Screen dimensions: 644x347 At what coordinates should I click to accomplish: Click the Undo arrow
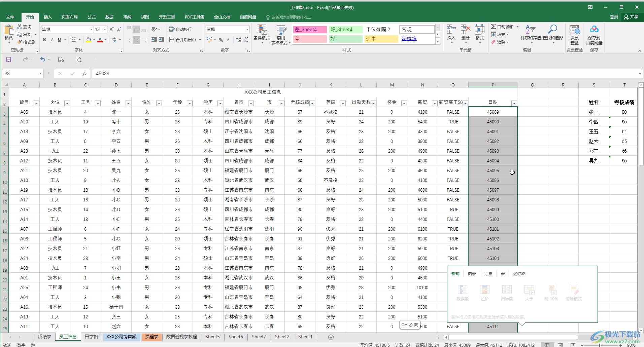43,60
